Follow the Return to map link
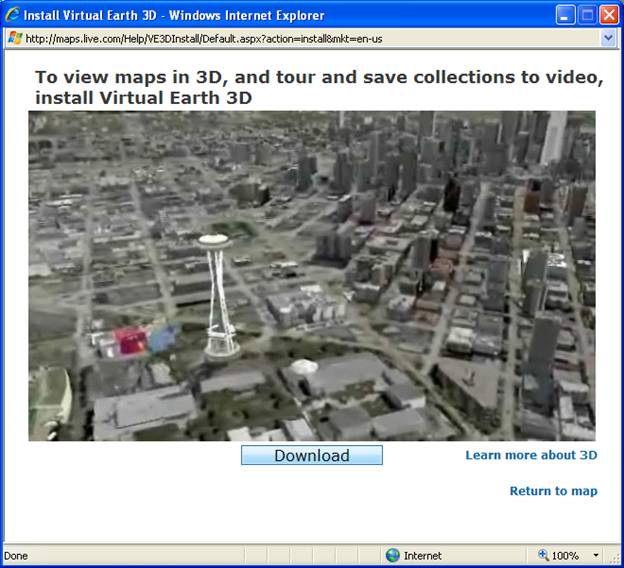Image resolution: width=624 pixels, height=568 pixels. (x=554, y=491)
